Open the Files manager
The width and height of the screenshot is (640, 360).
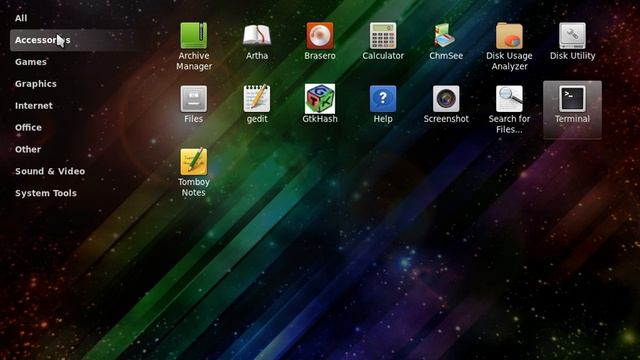point(193,104)
